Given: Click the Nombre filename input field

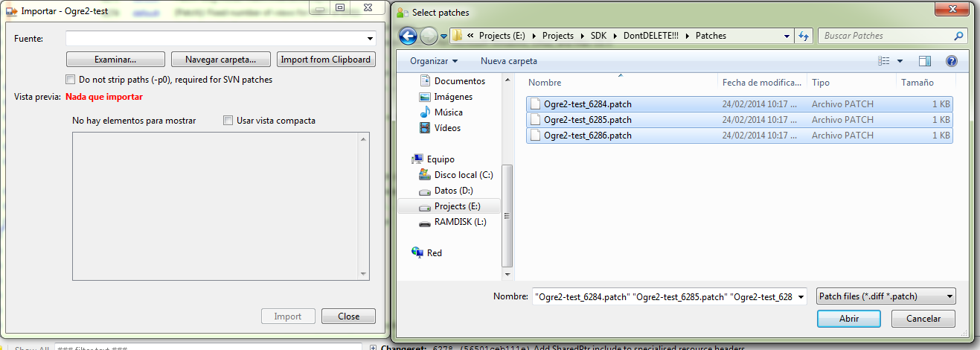Looking at the screenshot, I should (664, 297).
